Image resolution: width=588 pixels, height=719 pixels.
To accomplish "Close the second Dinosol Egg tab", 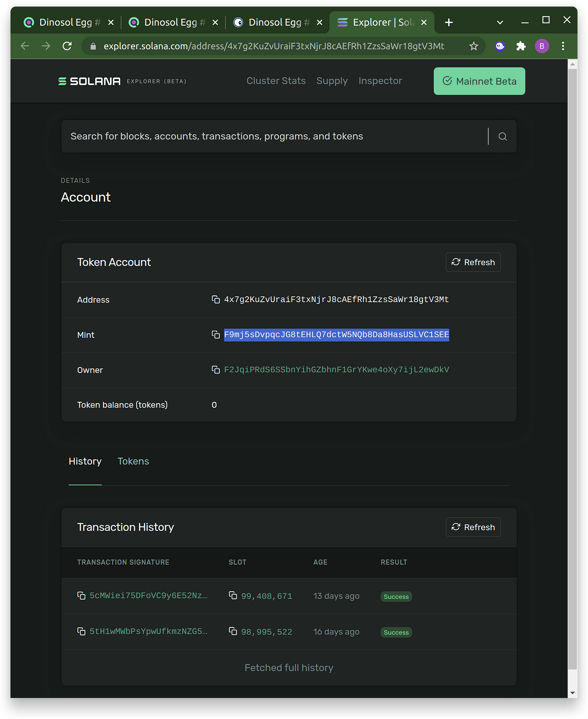I will (215, 22).
